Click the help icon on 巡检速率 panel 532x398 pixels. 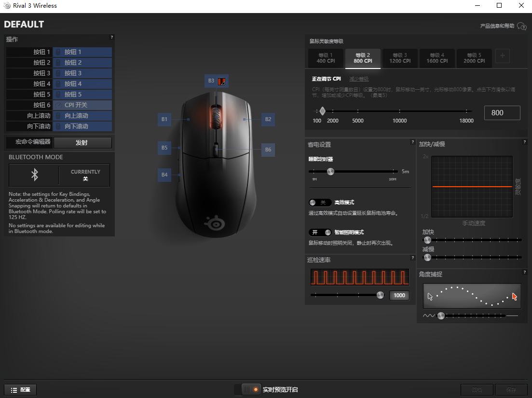412,258
